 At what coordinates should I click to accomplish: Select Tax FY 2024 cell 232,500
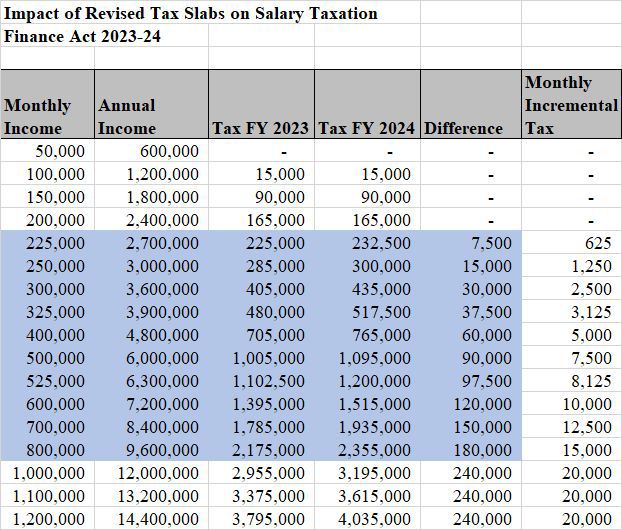(367, 242)
